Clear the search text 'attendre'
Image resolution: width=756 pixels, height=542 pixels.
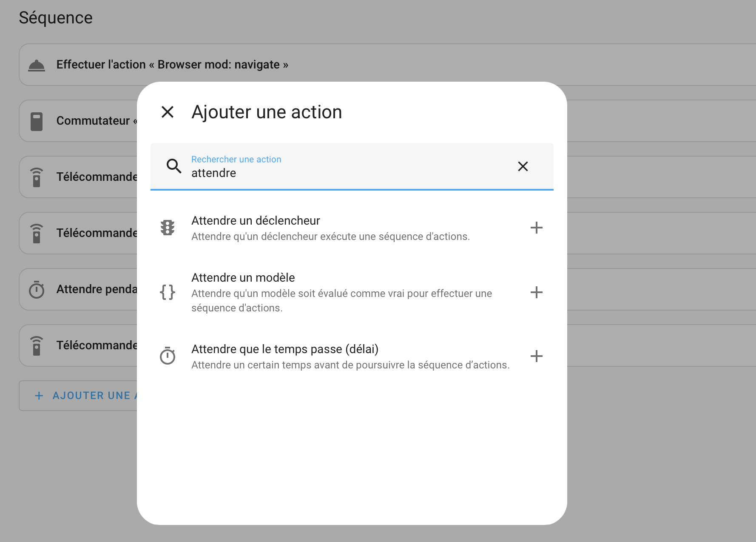point(523,166)
